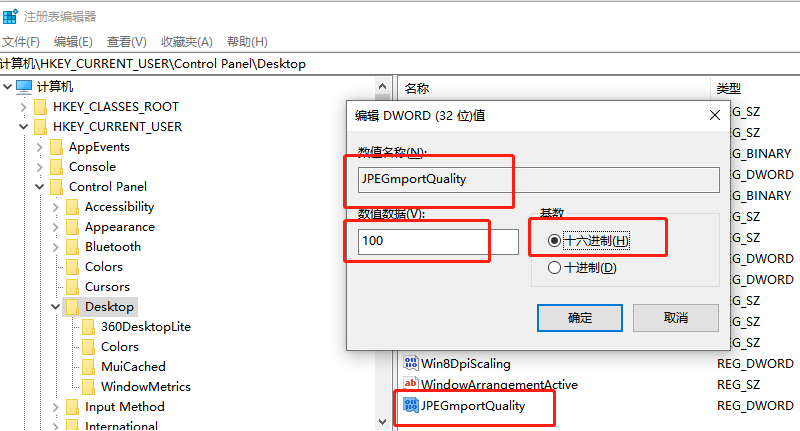
Task: Click the 确定 button
Action: point(580,318)
